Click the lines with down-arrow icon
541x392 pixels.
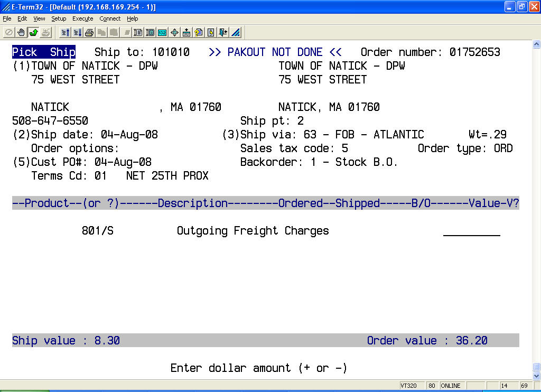(x=77, y=32)
